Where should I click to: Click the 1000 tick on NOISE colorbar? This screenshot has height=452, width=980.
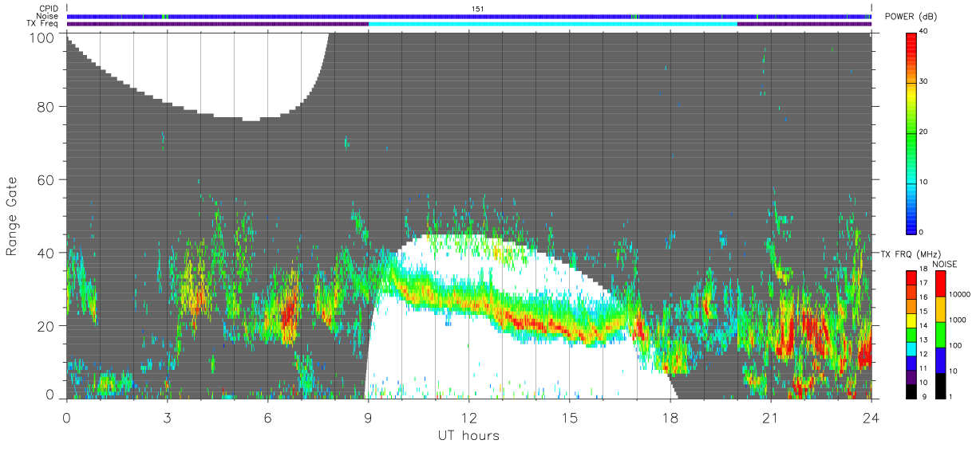pos(958,320)
